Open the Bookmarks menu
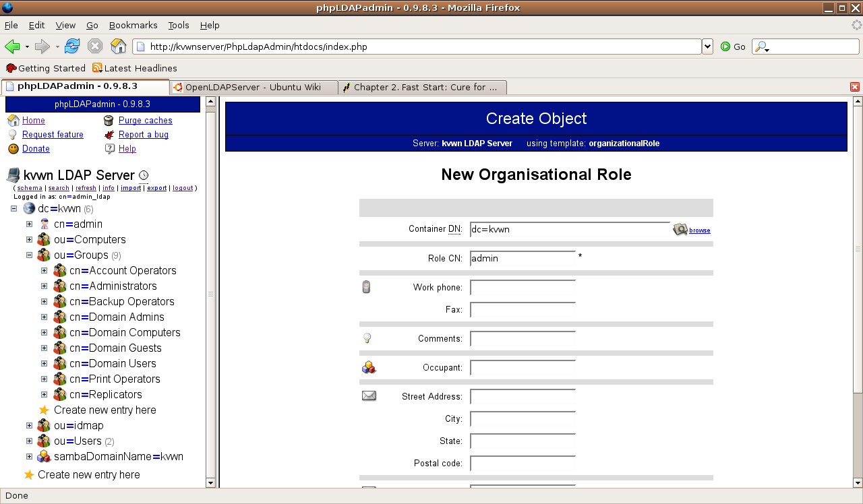Viewport: 863px width, 504px height. [133, 25]
